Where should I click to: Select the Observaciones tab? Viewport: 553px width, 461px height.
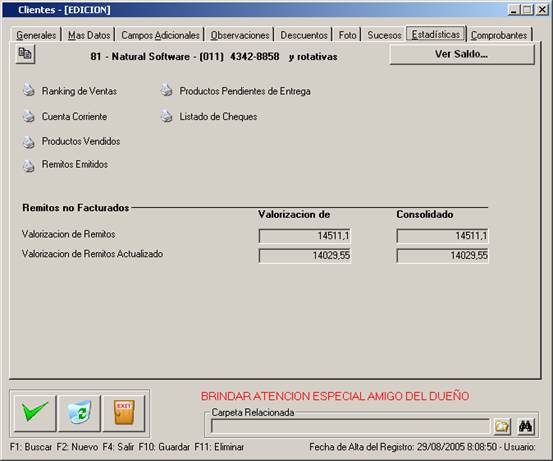click(x=240, y=35)
